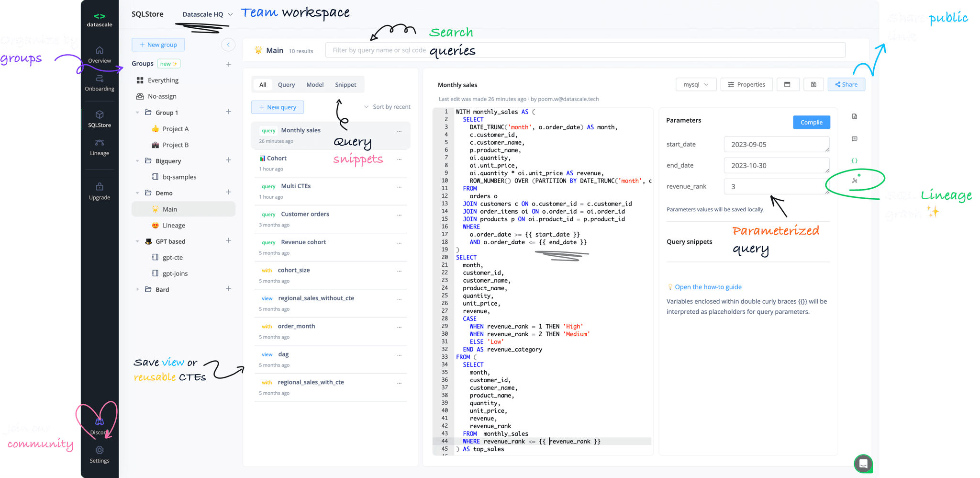
Task: Open the how-to guide link
Action: tap(708, 286)
